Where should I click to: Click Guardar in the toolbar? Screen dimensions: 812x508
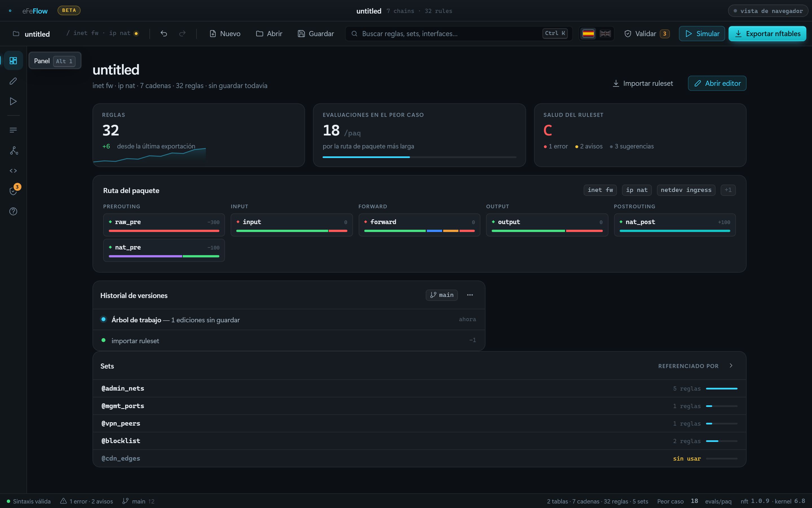point(316,34)
